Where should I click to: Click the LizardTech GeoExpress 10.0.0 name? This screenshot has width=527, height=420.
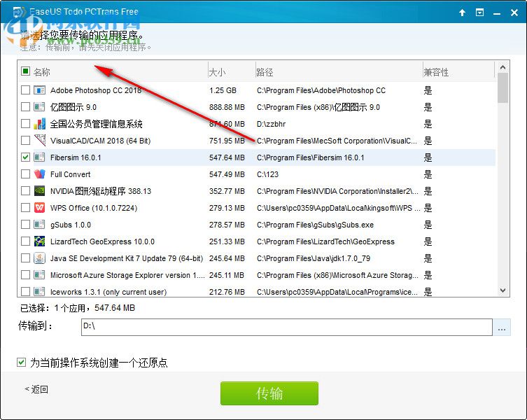(x=102, y=241)
